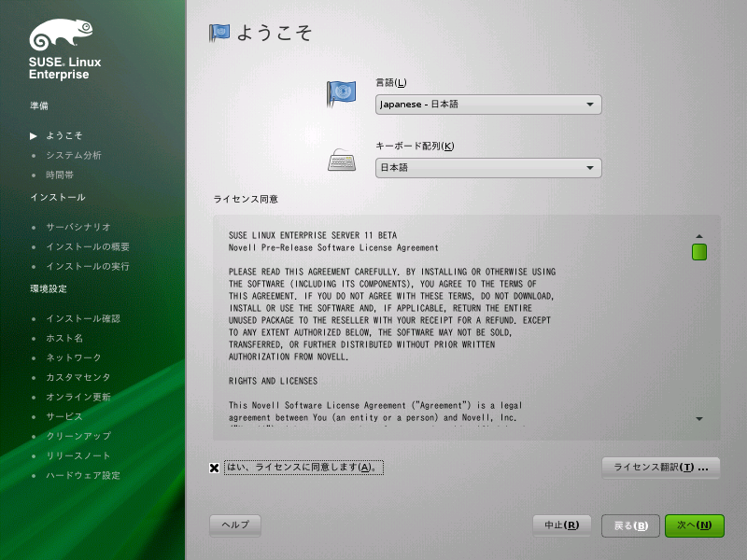Viewport: 747px width, 560px height.
Task: Select ネットワーク step in sidebar
Action: click(x=74, y=357)
